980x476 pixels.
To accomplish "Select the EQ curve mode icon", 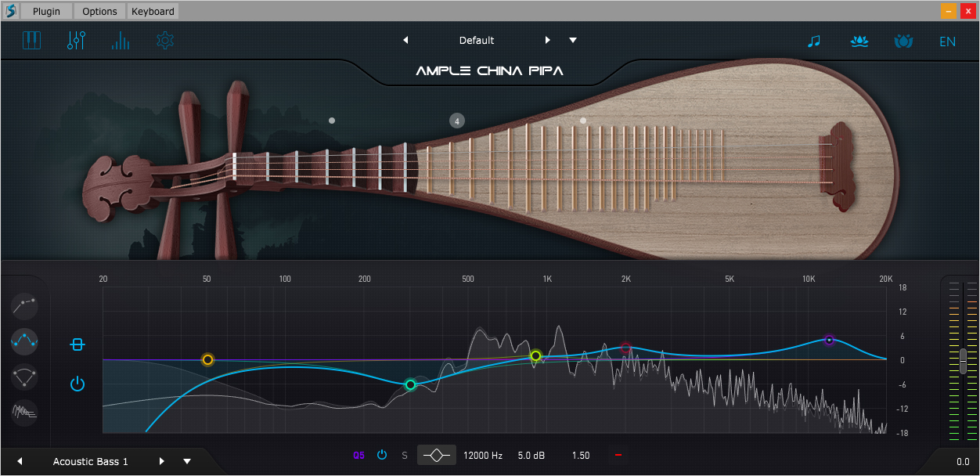I will [x=24, y=341].
